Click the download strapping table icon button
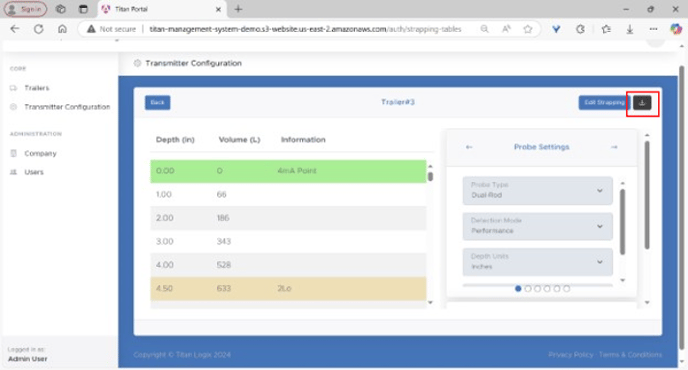The image size is (688, 370). (642, 103)
